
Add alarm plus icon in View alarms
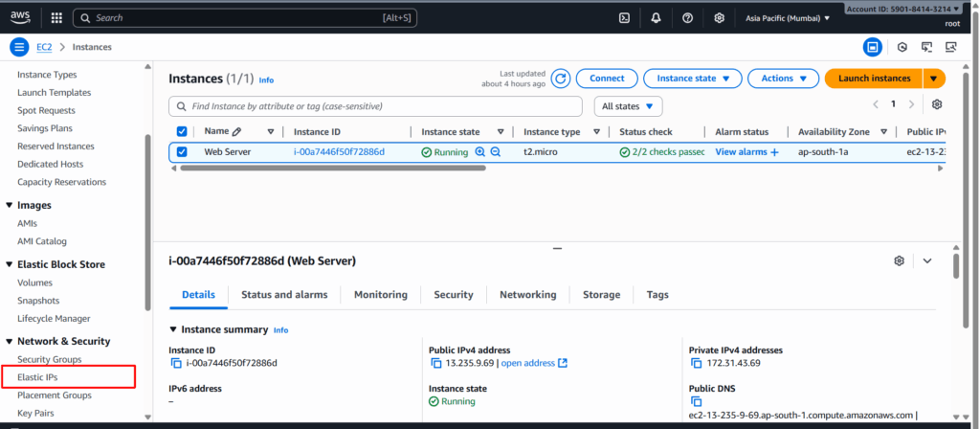pos(775,152)
